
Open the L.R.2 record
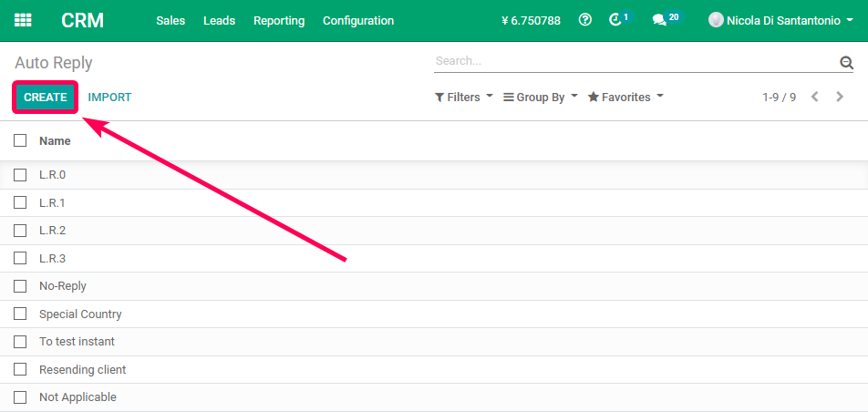tap(53, 231)
